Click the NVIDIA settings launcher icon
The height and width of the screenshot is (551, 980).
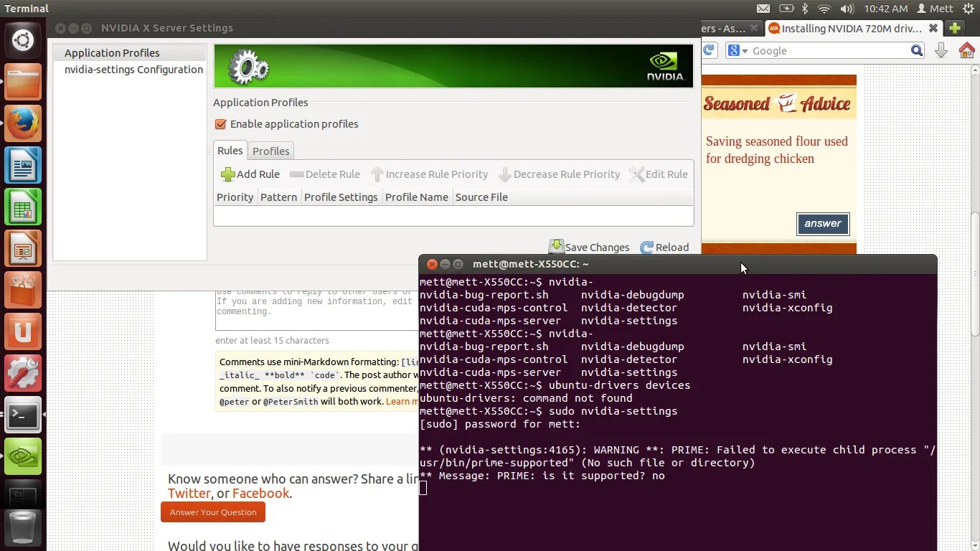tap(23, 457)
